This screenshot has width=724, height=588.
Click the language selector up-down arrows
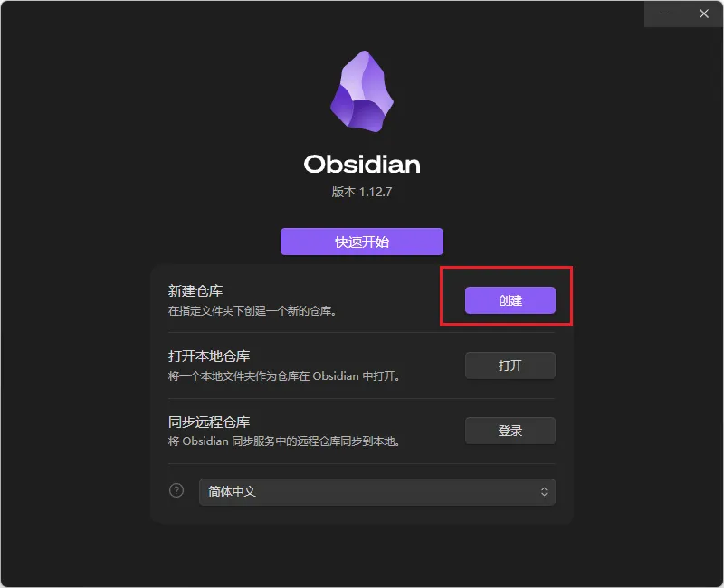(x=544, y=491)
